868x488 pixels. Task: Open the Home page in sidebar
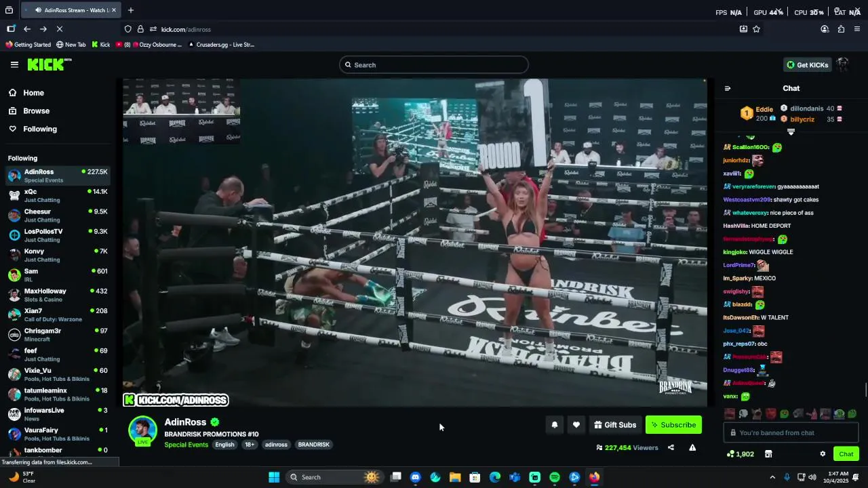[x=33, y=93]
